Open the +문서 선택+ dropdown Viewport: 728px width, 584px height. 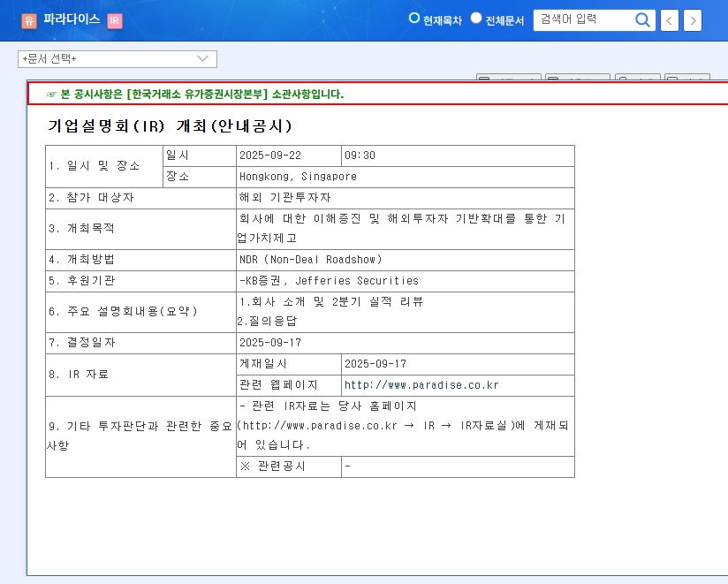point(118,59)
